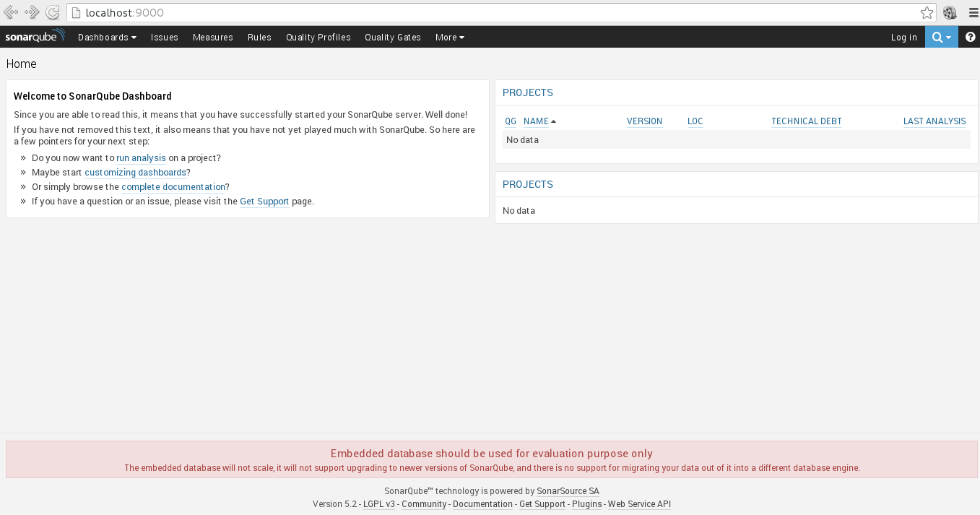Open the Quality Profiles page
The image size is (980, 515).
click(318, 38)
